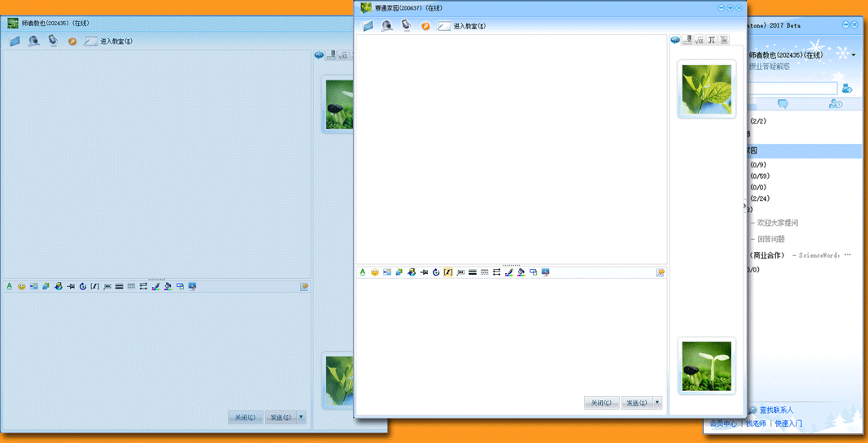Click the color pen icon in 赛通家园 toolbar

click(508, 272)
